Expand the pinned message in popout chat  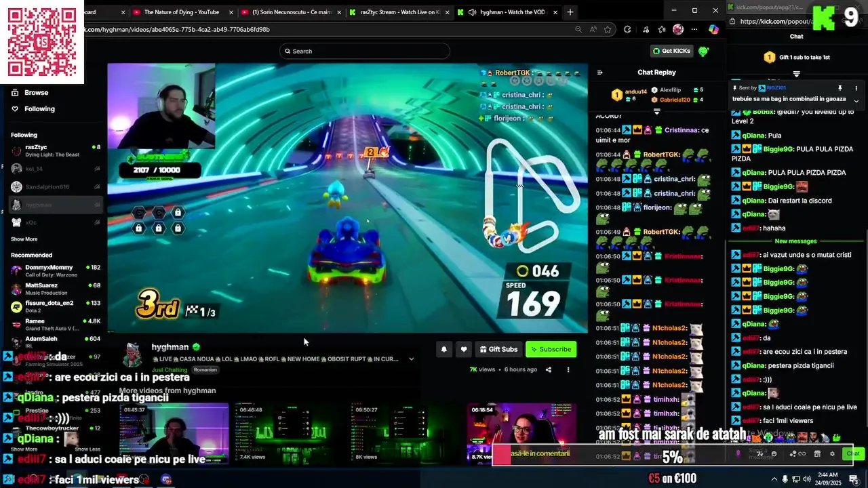tap(856, 101)
